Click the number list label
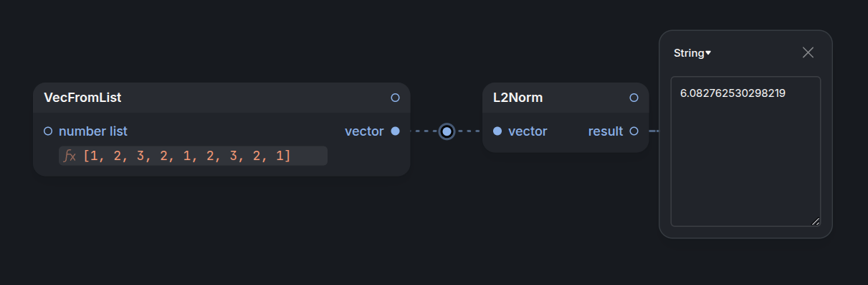The height and width of the screenshot is (285, 868). [x=93, y=131]
